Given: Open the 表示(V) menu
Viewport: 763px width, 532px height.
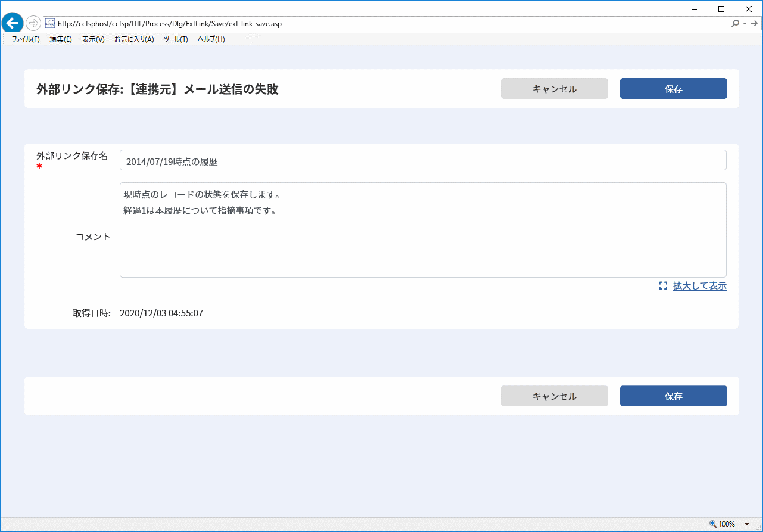Looking at the screenshot, I should (x=93, y=39).
